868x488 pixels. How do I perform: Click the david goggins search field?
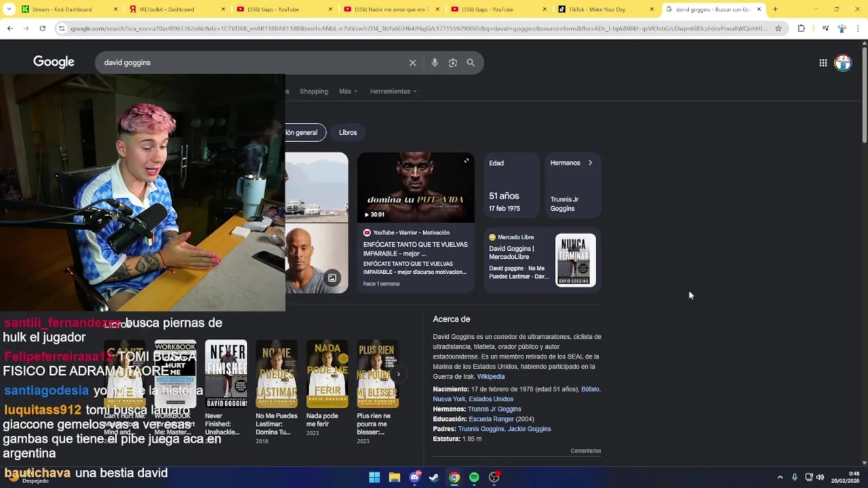tap(251, 62)
